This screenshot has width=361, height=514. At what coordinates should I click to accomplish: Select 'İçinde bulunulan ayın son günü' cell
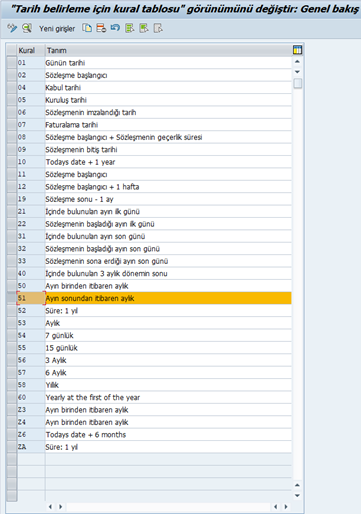point(168,236)
